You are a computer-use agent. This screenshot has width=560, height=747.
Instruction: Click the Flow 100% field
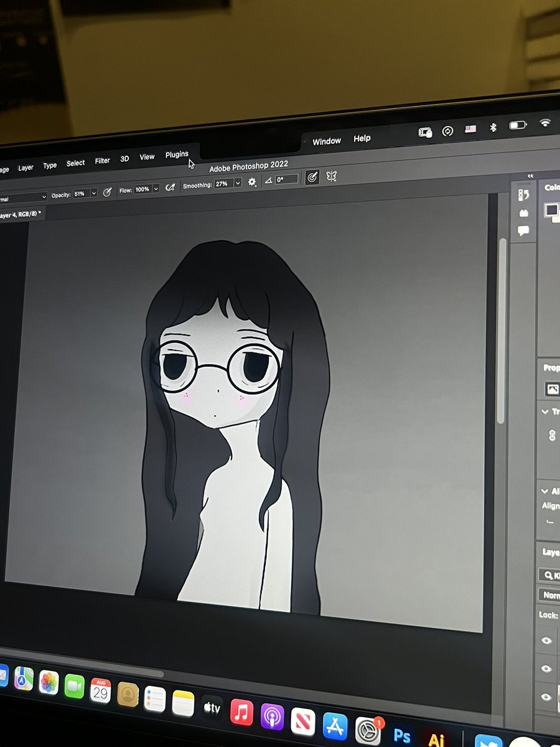pos(142,189)
